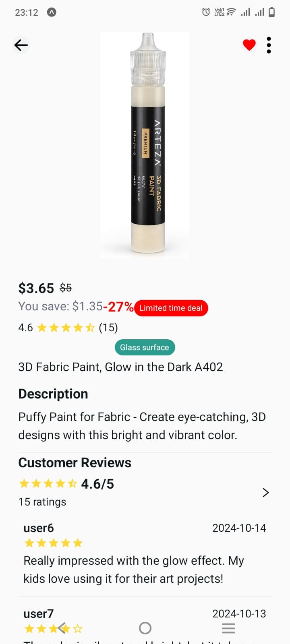Tap the Android recent apps icon
Viewport: 290px width, 644px height.
click(228, 628)
